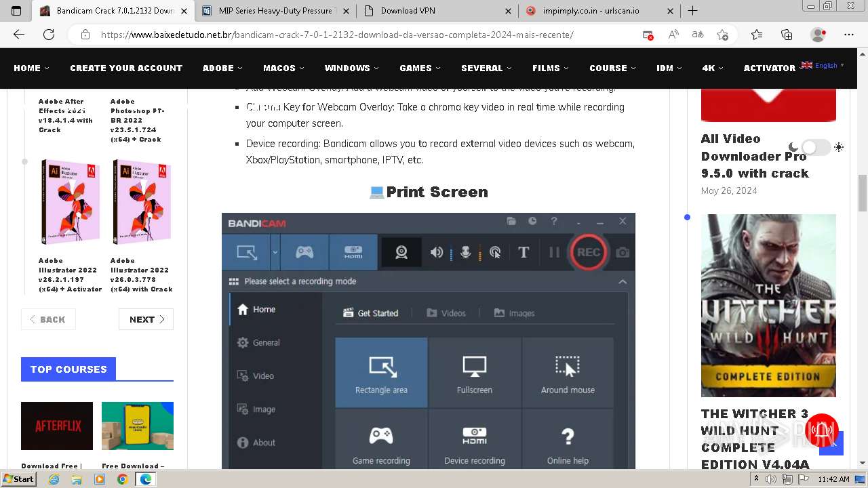Open the Collections panel icon
868x488 pixels.
coord(787,35)
